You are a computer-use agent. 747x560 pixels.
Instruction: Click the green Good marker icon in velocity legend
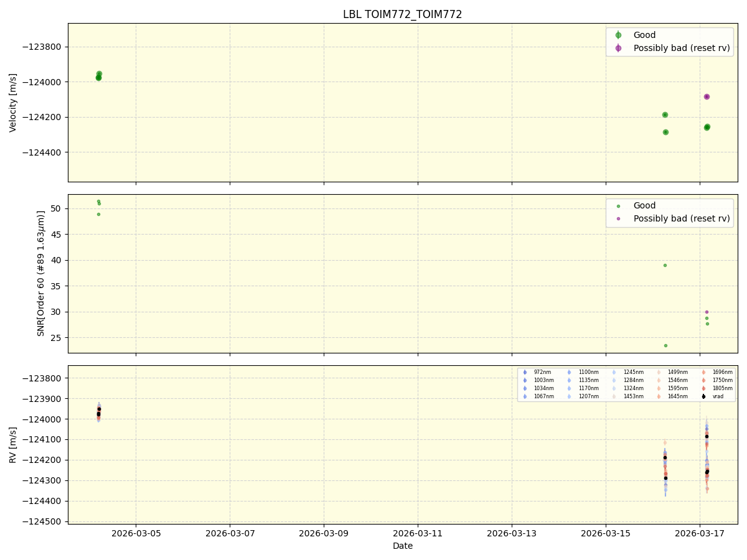pos(619,35)
